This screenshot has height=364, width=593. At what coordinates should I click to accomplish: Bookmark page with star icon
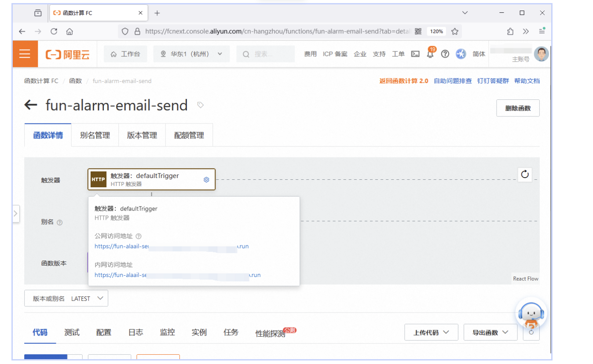pos(455,31)
